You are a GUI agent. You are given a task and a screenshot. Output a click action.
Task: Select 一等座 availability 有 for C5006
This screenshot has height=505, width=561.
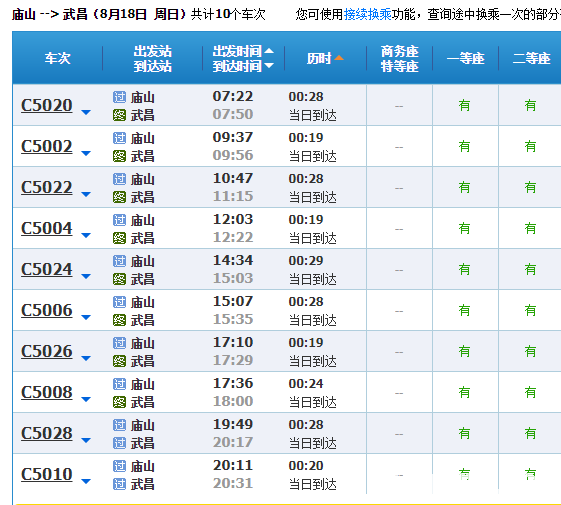click(464, 310)
